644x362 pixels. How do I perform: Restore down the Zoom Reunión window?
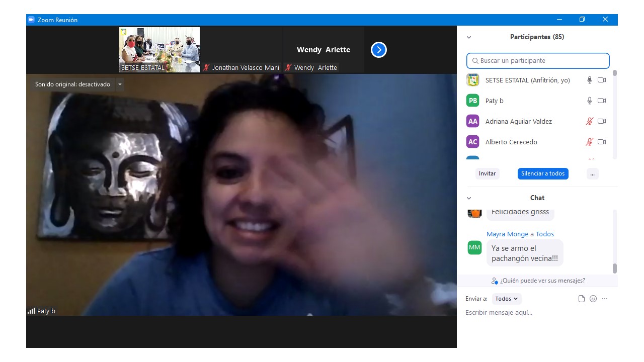582,20
